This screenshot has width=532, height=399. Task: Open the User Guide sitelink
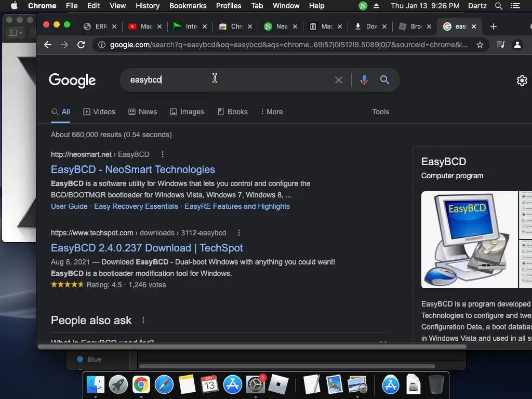[69, 206]
